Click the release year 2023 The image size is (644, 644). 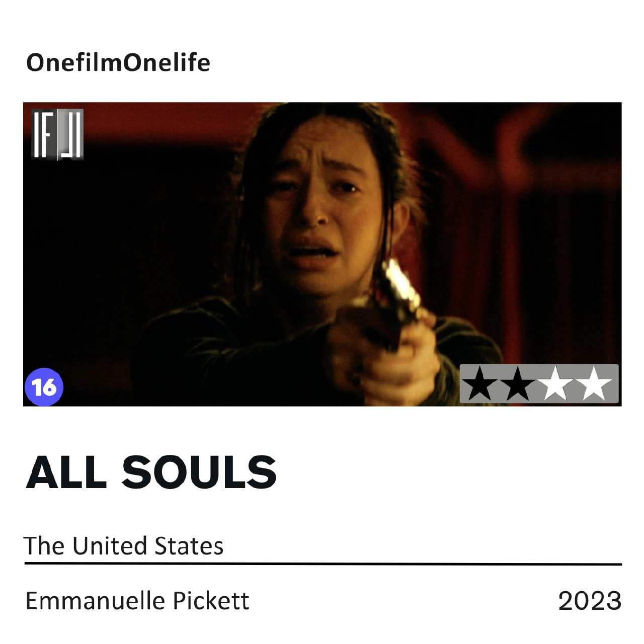coord(590,601)
